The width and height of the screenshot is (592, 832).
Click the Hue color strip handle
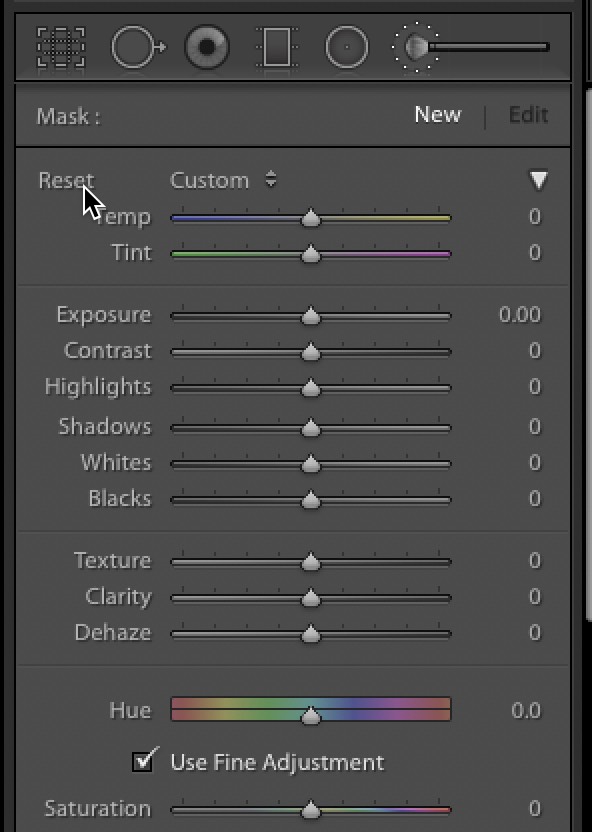[311, 715]
